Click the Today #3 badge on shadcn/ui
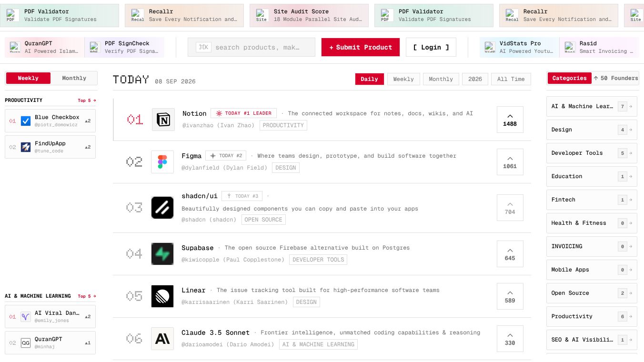The image size is (644, 362). tap(242, 196)
